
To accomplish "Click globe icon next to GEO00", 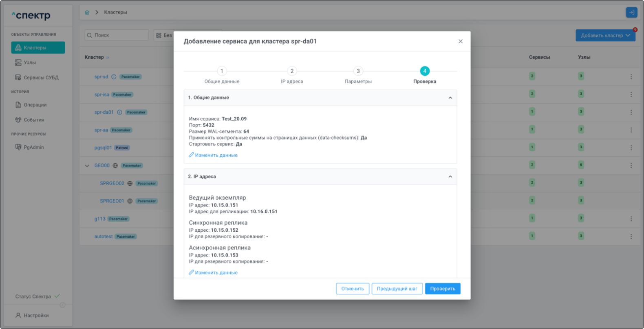I will 115,166.
